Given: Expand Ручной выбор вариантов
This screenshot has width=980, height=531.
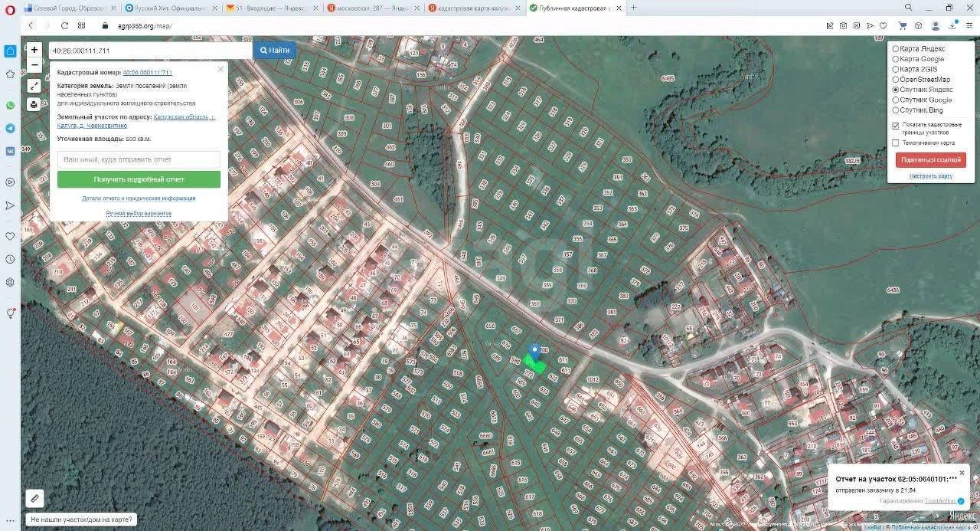Looking at the screenshot, I should tap(139, 214).
